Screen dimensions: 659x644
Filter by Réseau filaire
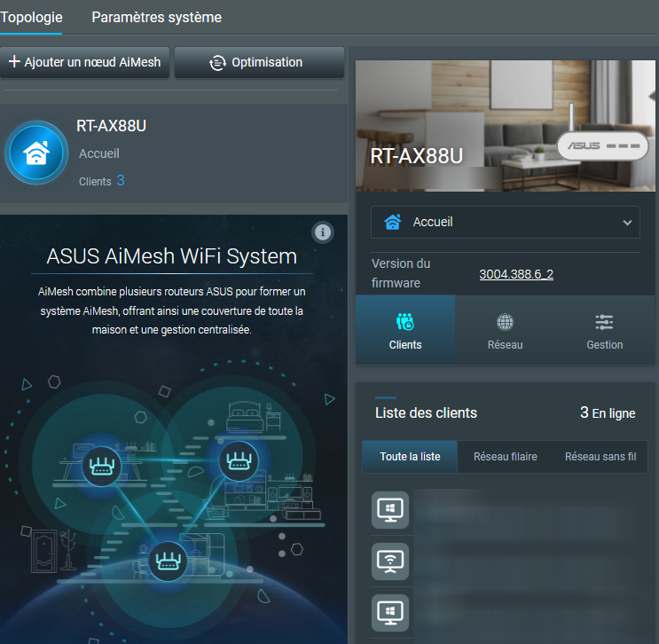pyautogui.click(x=506, y=457)
